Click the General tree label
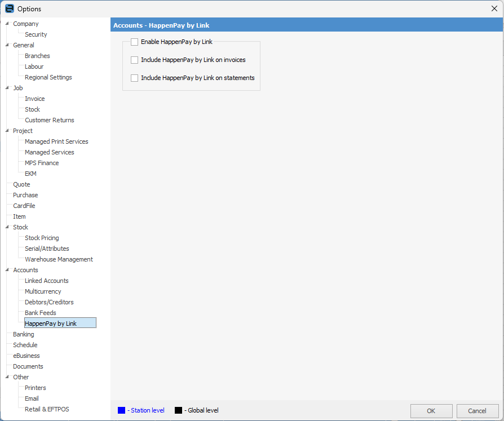 click(24, 45)
